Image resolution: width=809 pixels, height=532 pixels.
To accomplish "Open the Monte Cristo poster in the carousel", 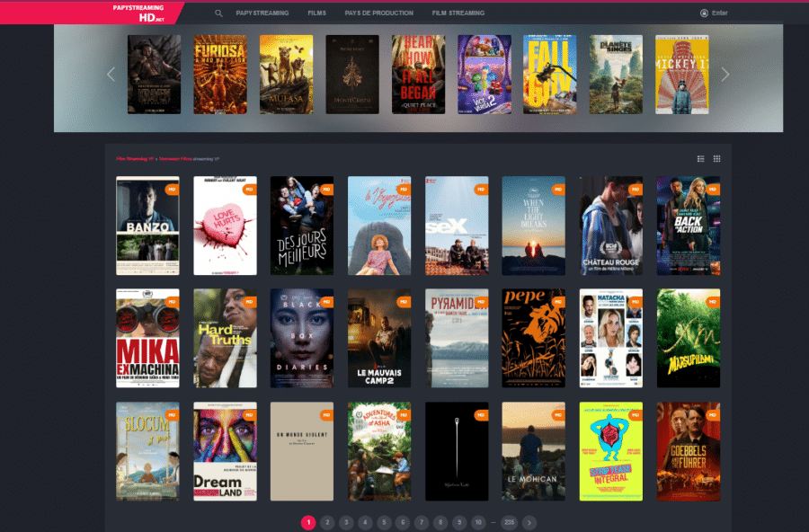I will click(x=352, y=75).
